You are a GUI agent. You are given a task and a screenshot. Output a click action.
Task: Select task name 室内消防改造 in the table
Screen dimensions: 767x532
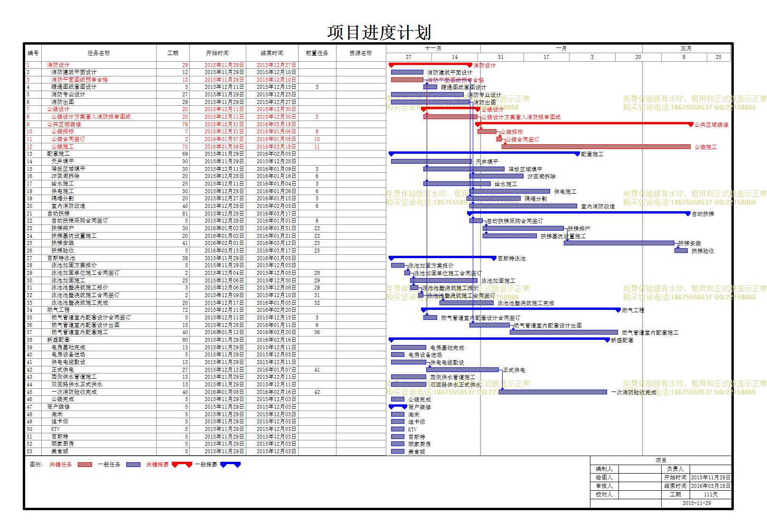(x=68, y=206)
